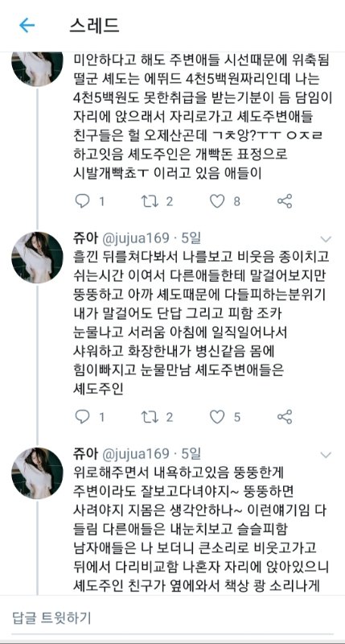Click the 답글 트윗하기 reply field
This screenshot has width=345, height=644.
pos(172,617)
